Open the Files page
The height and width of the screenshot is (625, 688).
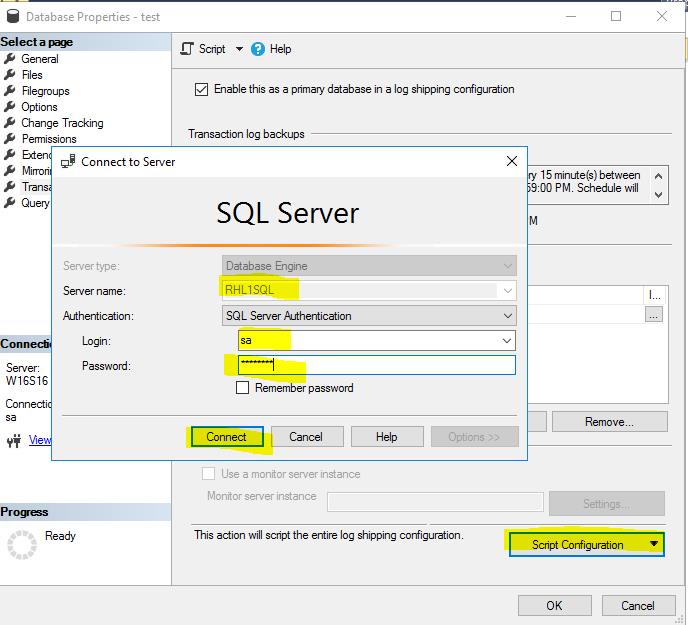(x=32, y=75)
